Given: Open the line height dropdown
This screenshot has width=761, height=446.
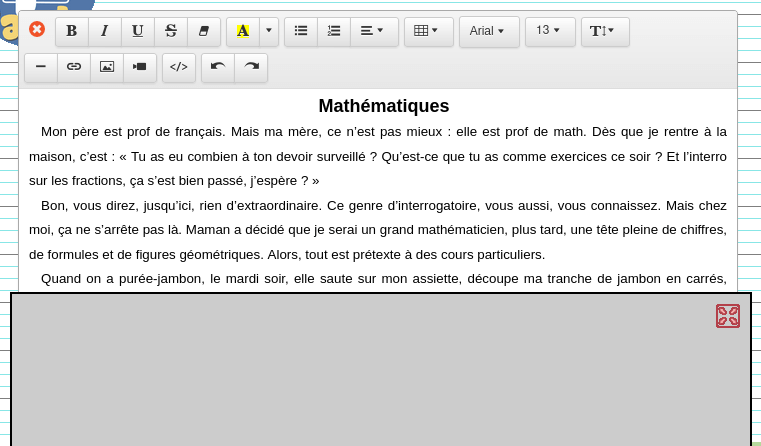Looking at the screenshot, I should pos(605,32).
